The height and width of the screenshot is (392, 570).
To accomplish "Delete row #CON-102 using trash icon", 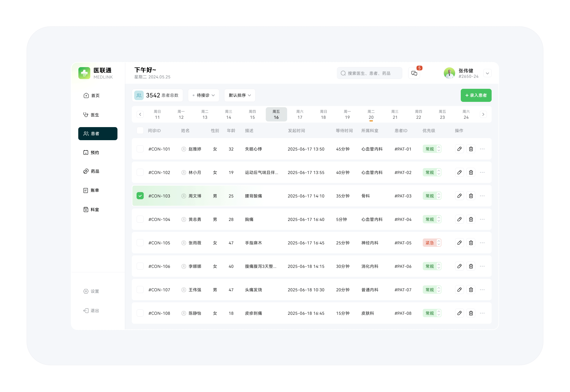I will pos(471,172).
